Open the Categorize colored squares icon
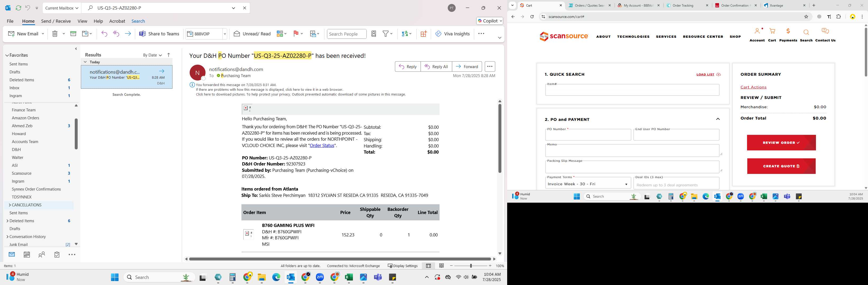868x285 pixels. pyautogui.click(x=280, y=34)
